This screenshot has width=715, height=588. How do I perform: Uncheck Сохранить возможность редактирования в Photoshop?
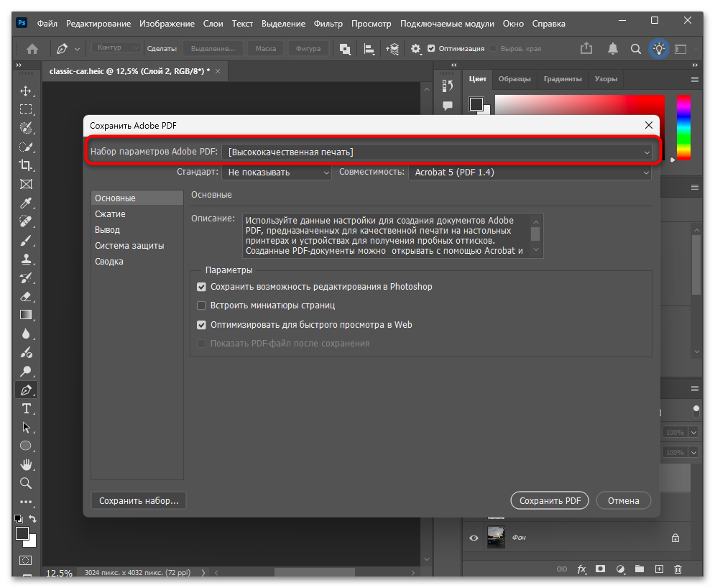point(201,287)
